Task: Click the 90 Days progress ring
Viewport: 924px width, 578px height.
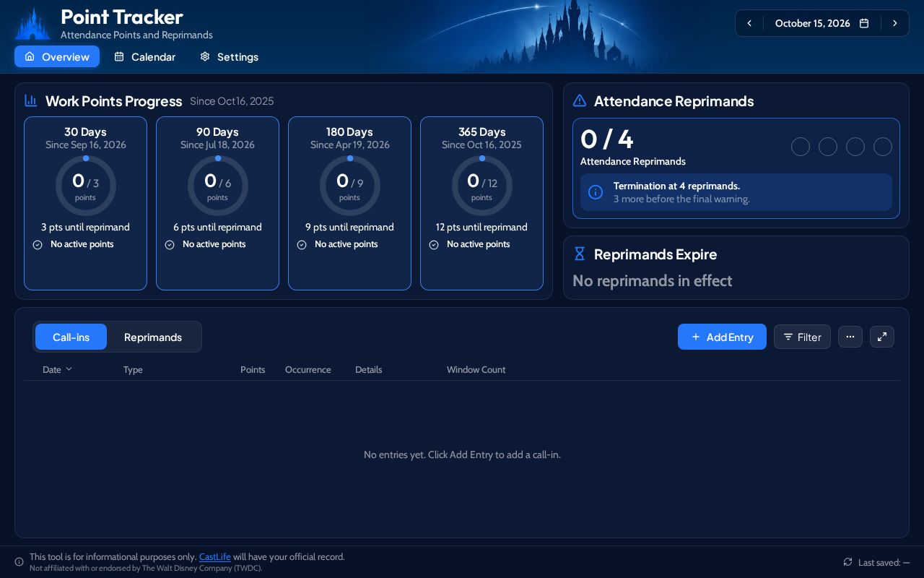Action: tap(217, 186)
